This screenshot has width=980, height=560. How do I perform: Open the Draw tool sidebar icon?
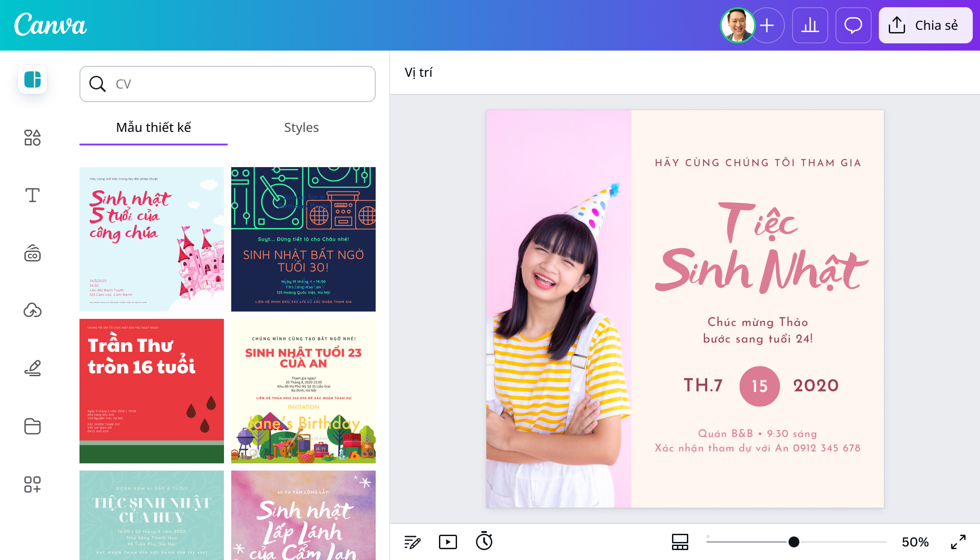33,369
